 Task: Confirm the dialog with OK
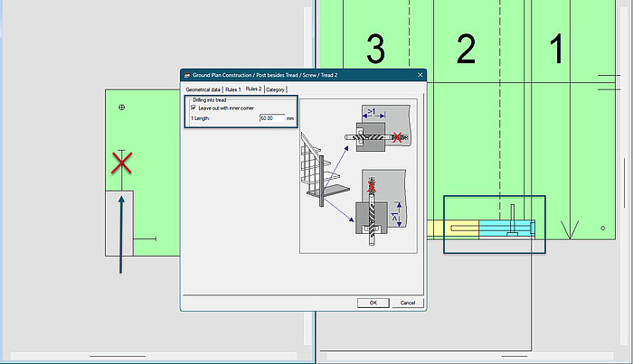(x=373, y=303)
